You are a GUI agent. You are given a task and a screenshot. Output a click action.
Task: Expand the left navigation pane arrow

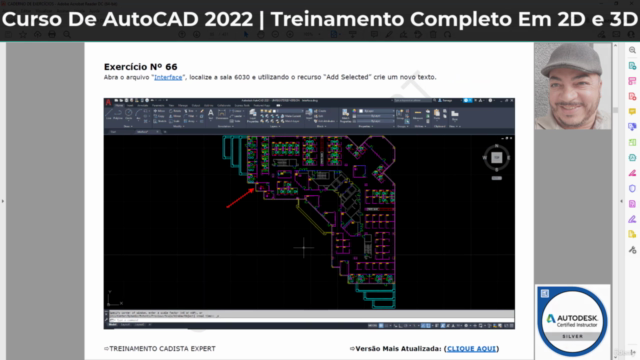(x=3, y=201)
